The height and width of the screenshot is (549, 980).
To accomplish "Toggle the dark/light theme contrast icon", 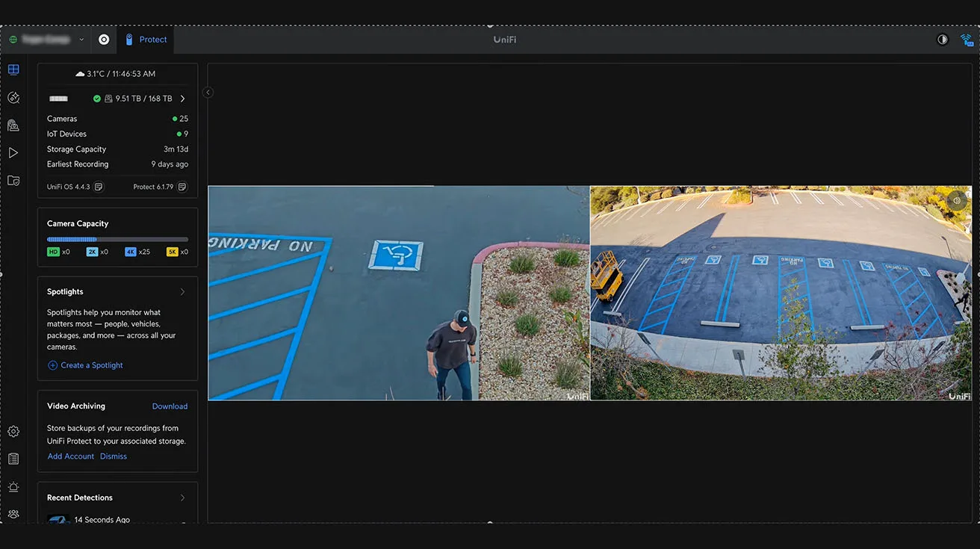I will point(943,40).
